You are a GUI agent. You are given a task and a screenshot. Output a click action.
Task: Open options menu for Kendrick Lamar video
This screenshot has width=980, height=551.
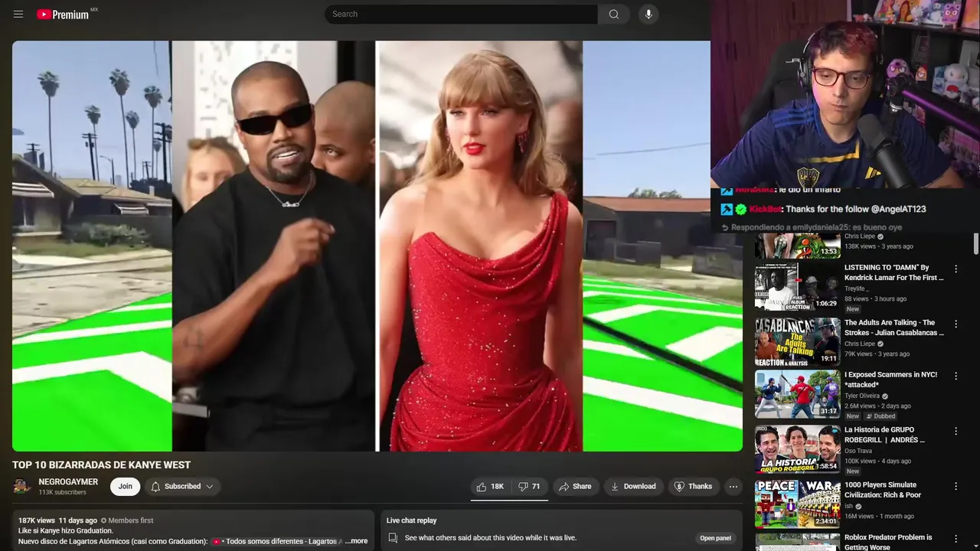coord(955,269)
